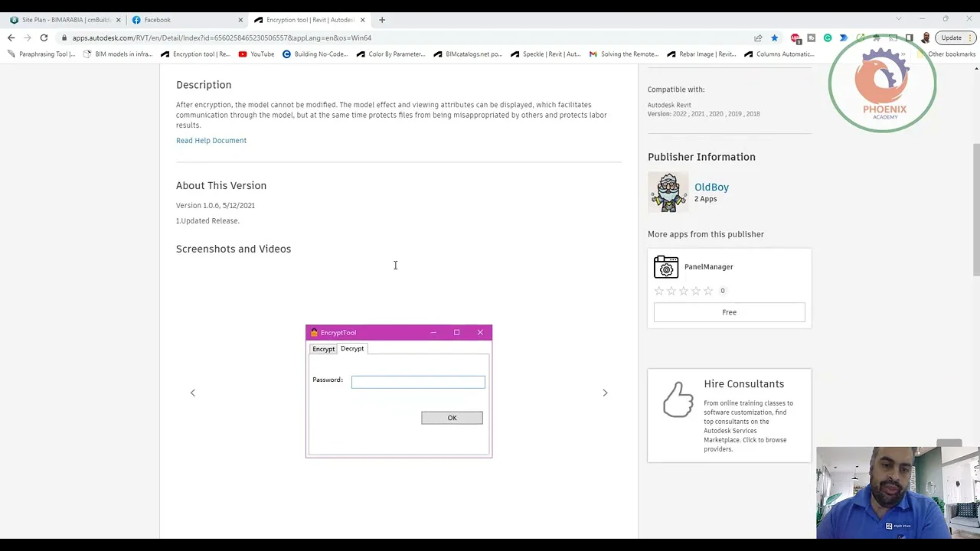Image resolution: width=980 pixels, height=551 pixels.
Task: Open the extensions puzzle piece menu
Action: coord(877,37)
